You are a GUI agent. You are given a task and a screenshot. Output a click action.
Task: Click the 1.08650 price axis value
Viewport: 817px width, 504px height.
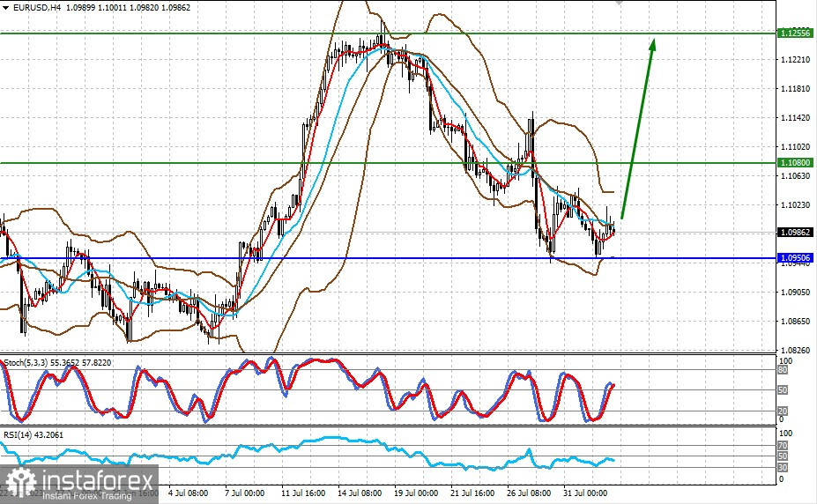(796, 322)
